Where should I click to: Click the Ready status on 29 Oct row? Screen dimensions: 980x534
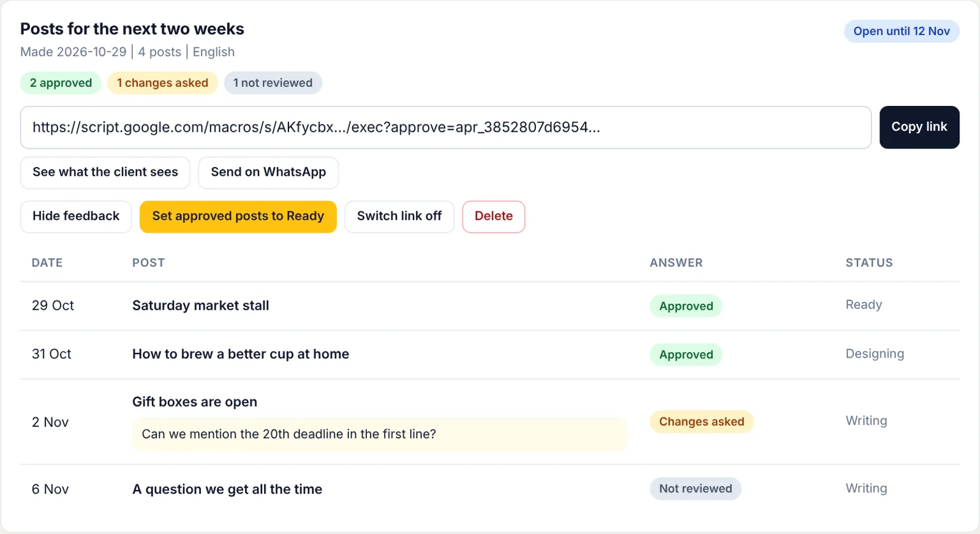864,305
